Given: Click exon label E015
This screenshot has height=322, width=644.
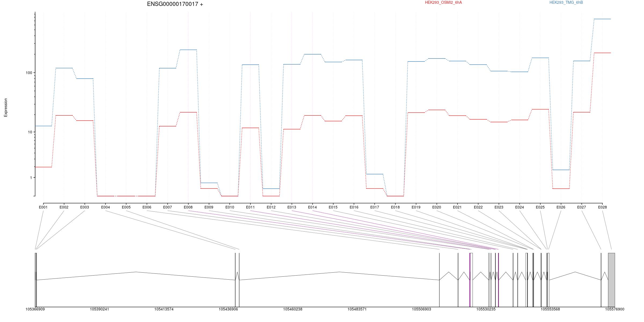Looking at the screenshot, I should coord(333,207).
